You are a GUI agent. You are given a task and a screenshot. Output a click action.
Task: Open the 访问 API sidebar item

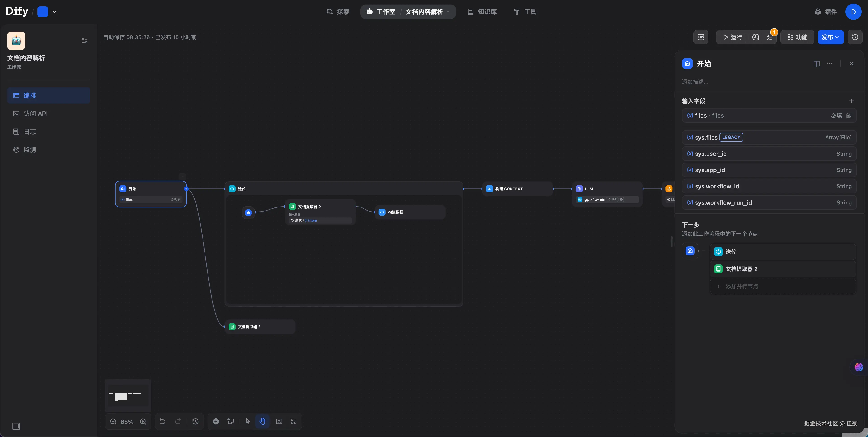point(35,114)
